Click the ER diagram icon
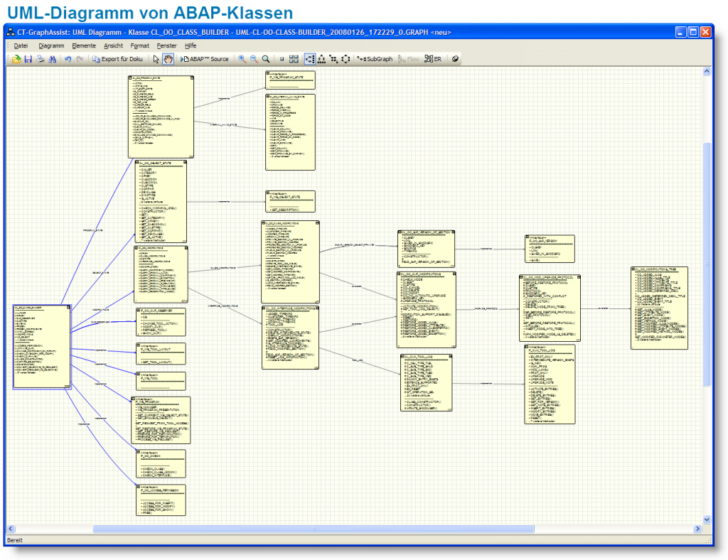Screen dimensions: 728x560 point(431,59)
